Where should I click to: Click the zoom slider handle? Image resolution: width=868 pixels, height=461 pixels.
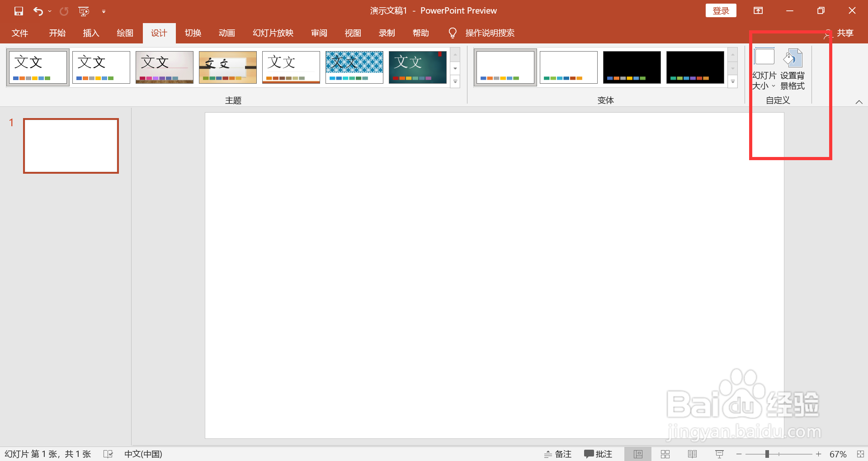pyautogui.click(x=767, y=454)
